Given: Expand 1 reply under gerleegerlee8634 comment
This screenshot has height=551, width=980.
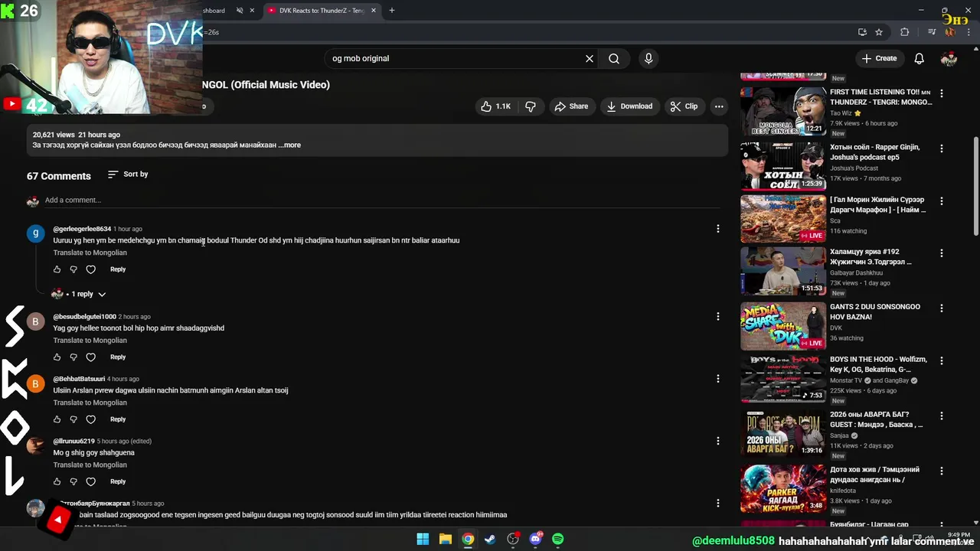Looking at the screenshot, I should [x=79, y=294].
